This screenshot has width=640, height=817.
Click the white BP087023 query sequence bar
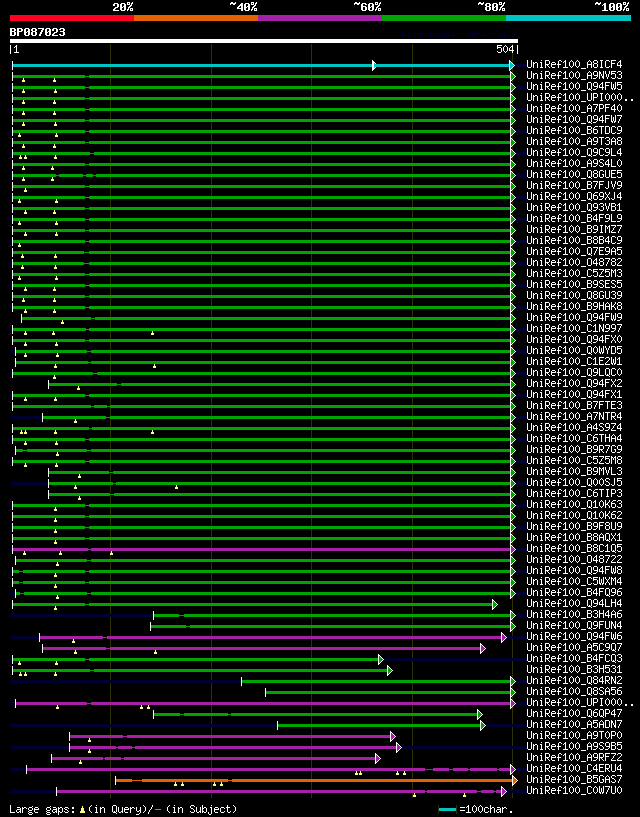click(264, 41)
